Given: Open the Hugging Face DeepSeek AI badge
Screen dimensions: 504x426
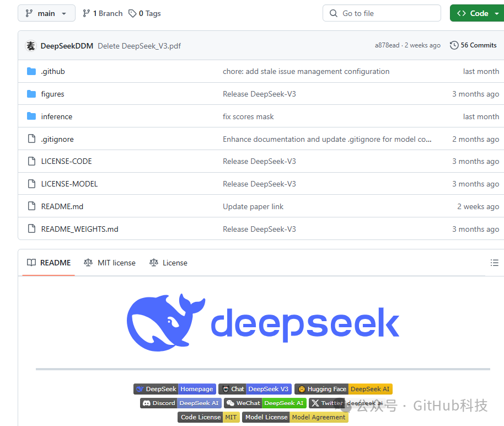Looking at the screenshot, I should pyautogui.click(x=344, y=389).
